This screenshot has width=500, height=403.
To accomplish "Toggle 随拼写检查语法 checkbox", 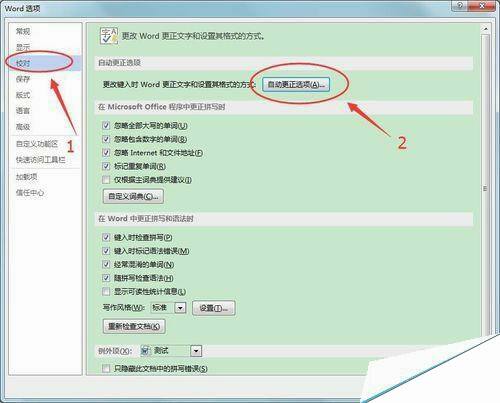I will click(x=106, y=278).
